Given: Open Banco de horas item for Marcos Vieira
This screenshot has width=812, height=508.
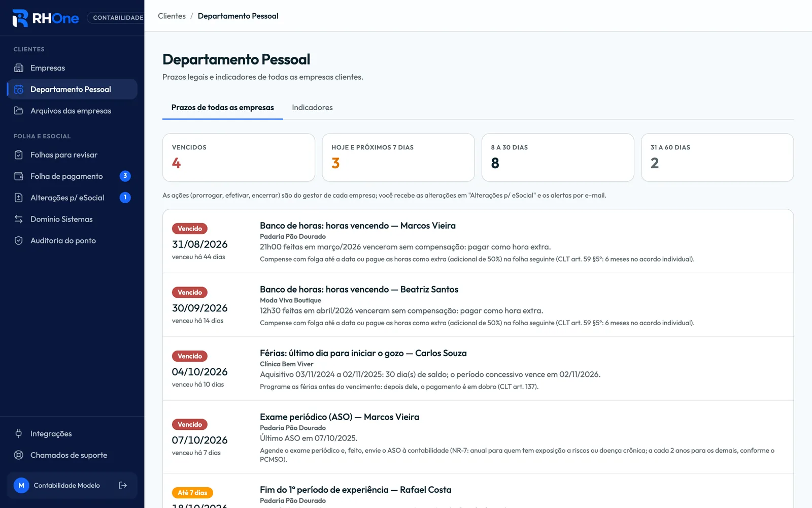Looking at the screenshot, I should coord(478,241).
